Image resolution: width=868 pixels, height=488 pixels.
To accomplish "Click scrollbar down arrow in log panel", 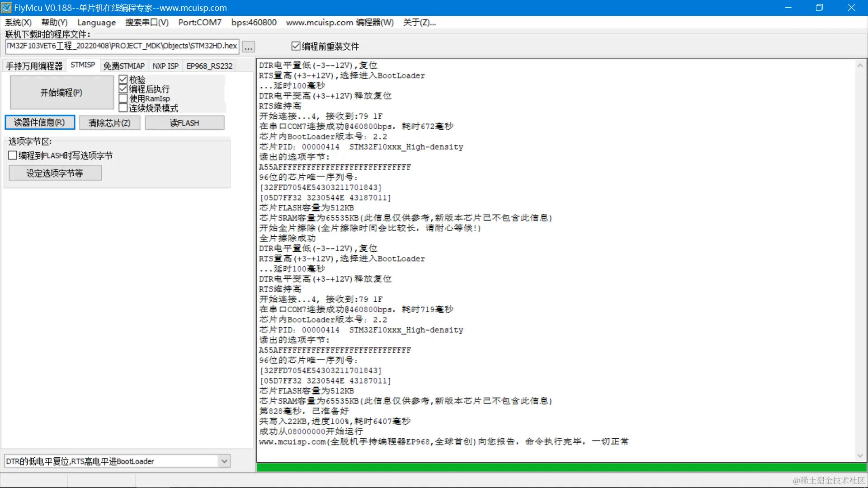I will (x=860, y=456).
